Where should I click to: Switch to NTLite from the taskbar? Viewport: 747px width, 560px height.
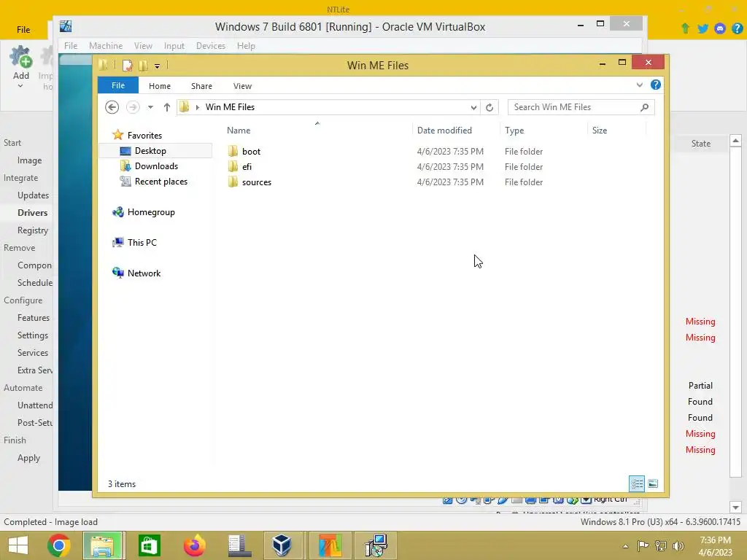[330, 545]
